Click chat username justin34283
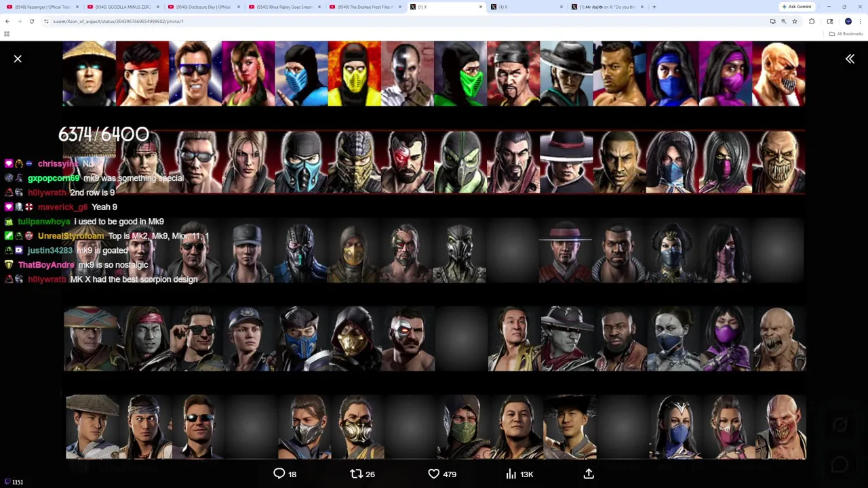 pos(50,250)
